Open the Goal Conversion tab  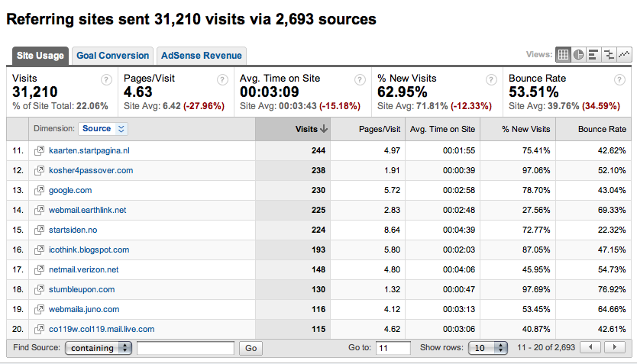tap(112, 56)
